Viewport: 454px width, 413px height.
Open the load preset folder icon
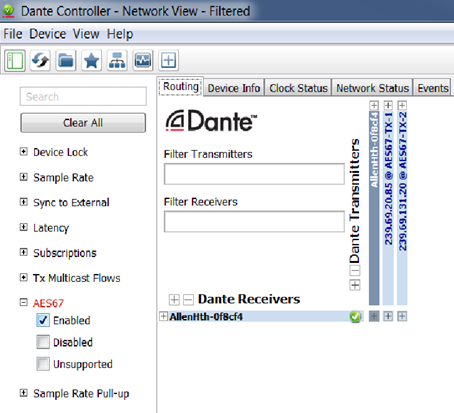pyautogui.click(x=66, y=60)
